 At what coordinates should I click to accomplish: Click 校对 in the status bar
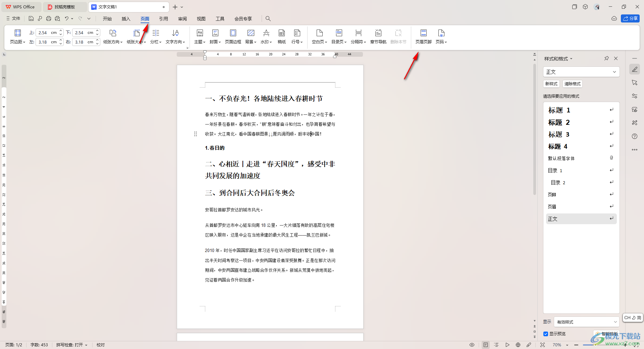click(x=101, y=345)
